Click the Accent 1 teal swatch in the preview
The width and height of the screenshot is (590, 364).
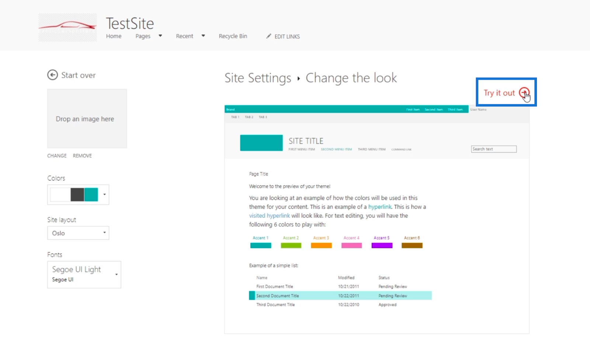(x=261, y=245)
